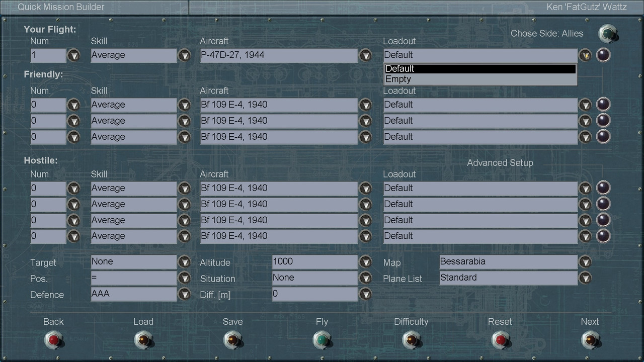Open Pos. dropdown arrow
Screen dimensions: 644x362
click(185, 278)
